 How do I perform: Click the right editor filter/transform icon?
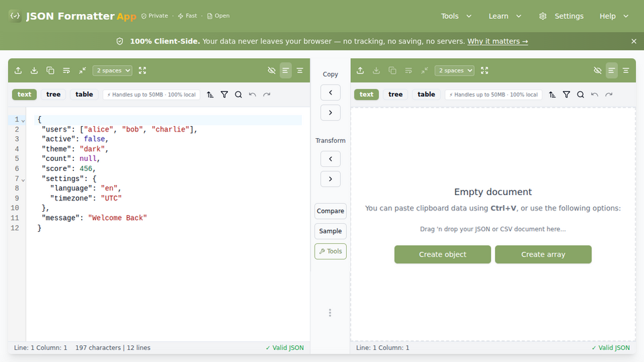point(566,95)
